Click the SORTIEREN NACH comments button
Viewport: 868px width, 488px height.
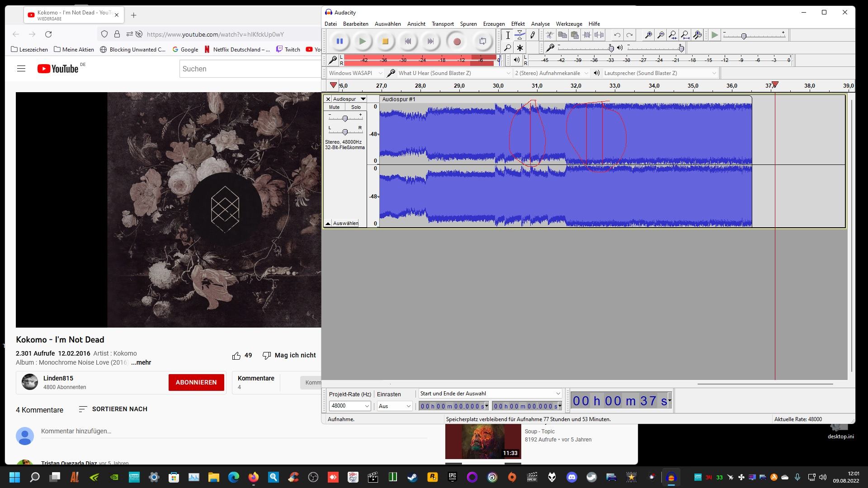[113, 409]
